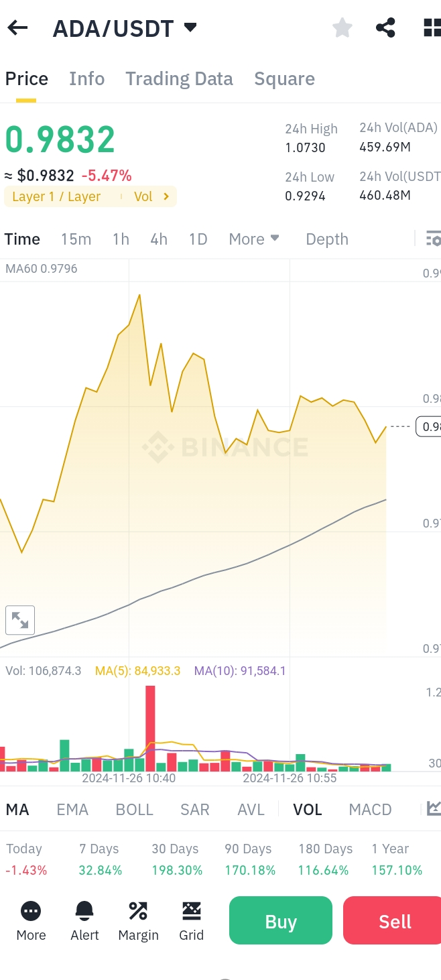Tap the More three-dots icon at the bottom
This screenshot has height=980, width=441.
pyautogui.click(x=31, y=911)
